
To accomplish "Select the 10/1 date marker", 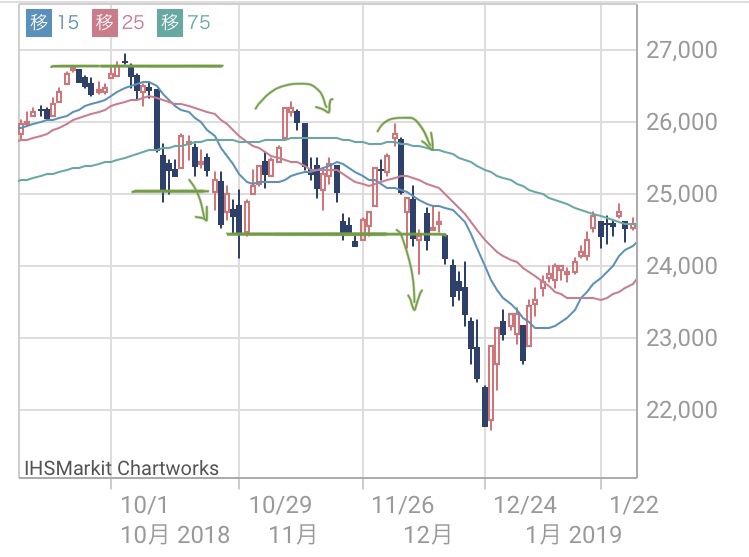I will pyautogui.click(x=142, y=504).
